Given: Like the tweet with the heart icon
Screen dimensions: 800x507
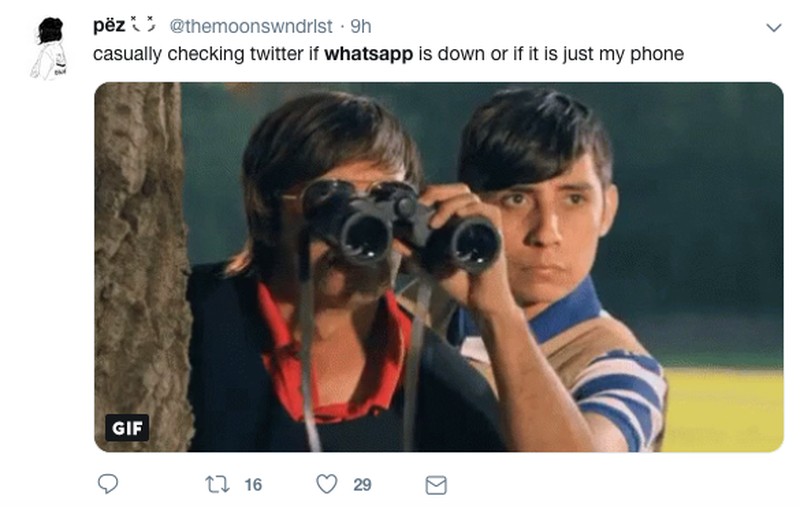Looking at the screenshot, I should pos(327,484).
